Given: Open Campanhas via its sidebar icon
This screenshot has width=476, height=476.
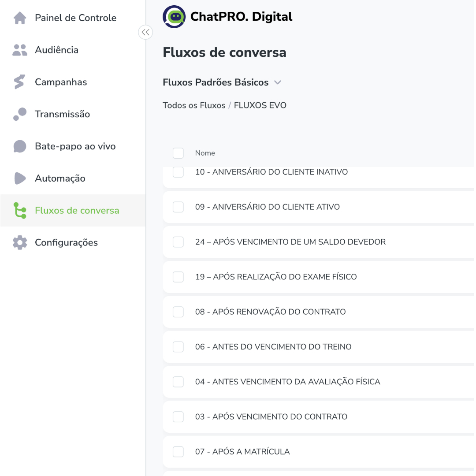Looking at the screenshot, I should pos(19,82).
